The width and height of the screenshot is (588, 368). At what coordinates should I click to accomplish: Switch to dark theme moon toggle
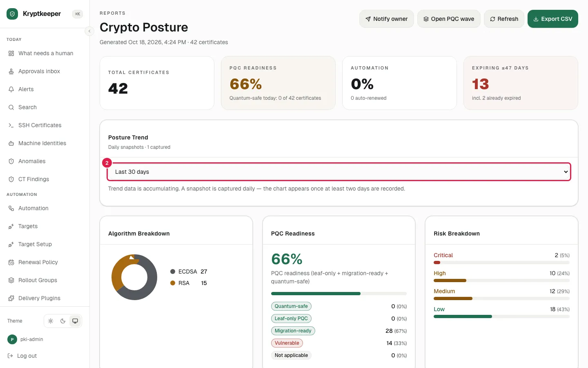click(x=63, y=321)
